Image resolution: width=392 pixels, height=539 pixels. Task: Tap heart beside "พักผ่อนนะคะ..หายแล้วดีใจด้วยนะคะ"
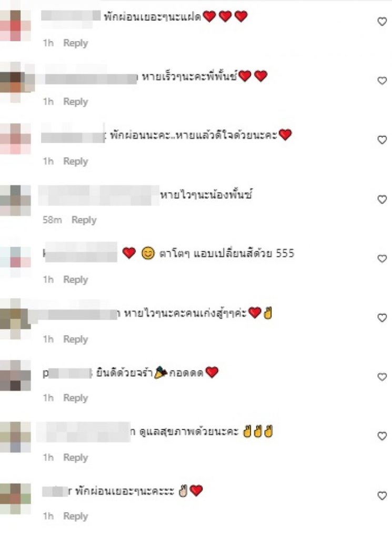click(x=382, y=140)
